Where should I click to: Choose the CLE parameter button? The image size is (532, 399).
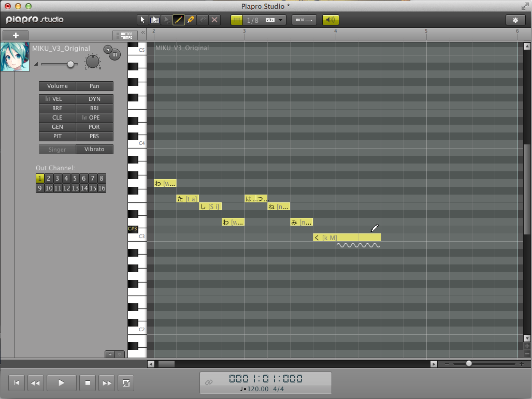click(x=57, y=117)
